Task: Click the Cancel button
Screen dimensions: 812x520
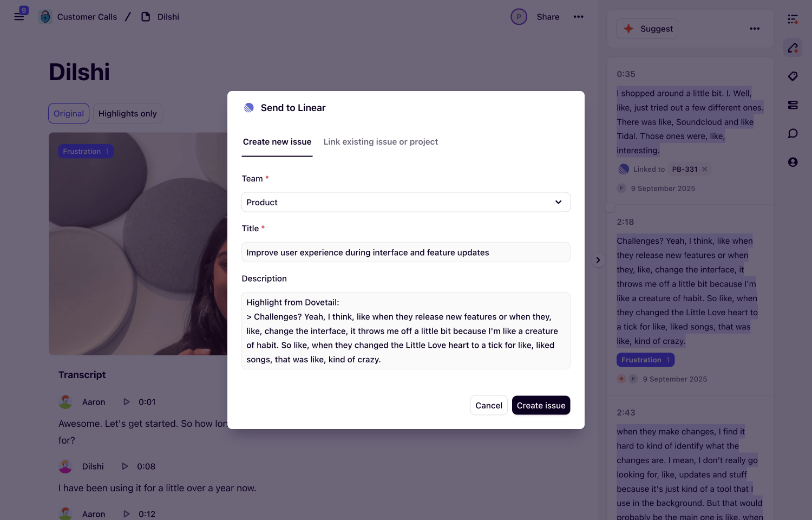Action: click(x=489, y=405)
